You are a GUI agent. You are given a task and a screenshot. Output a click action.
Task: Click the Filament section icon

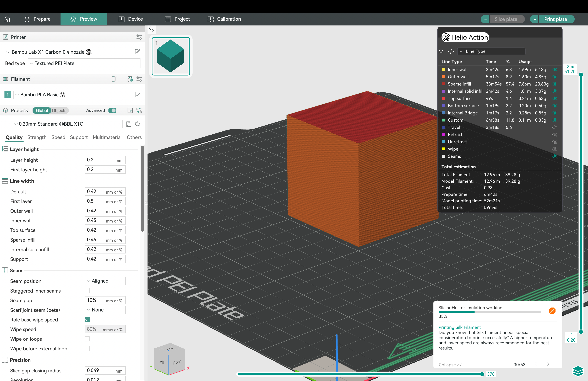pyautogui.click(x=6, y=79)
